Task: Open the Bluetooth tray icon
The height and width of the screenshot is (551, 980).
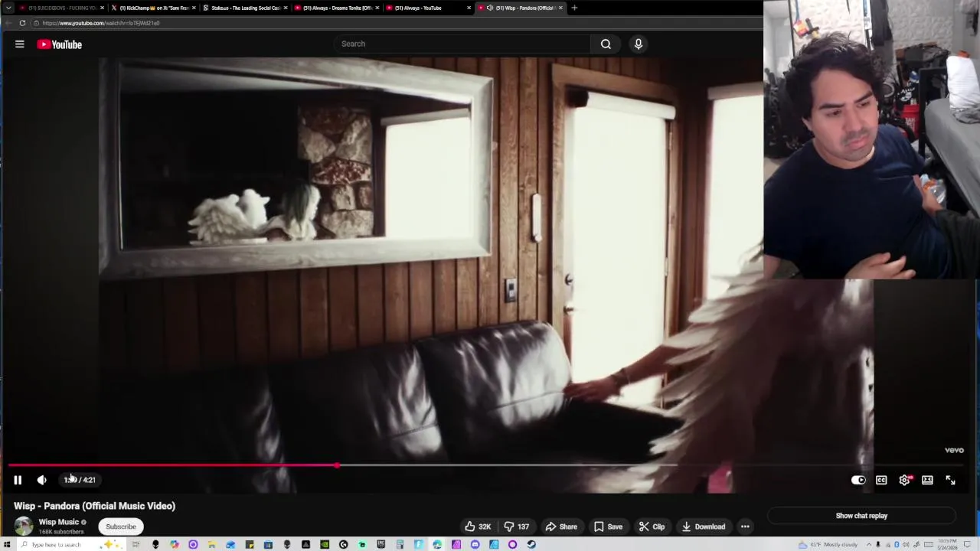Action: pos(897,545)
